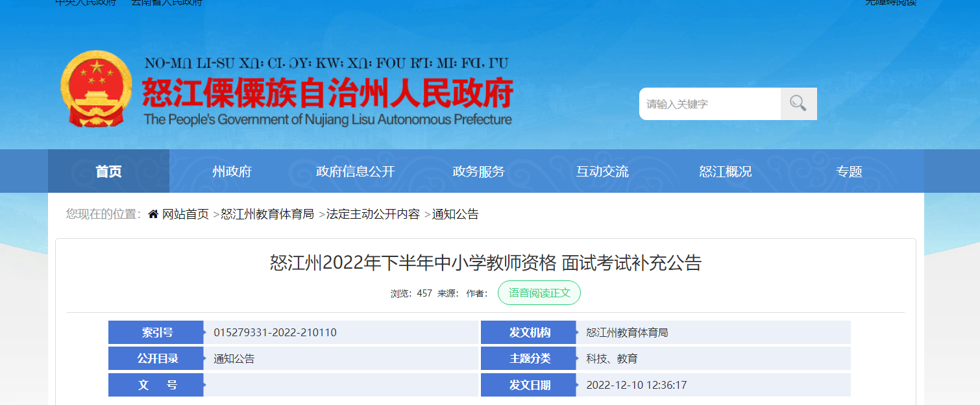Screen dimensions: 980x405
Task: Select index number 015279331-2022-210110
Action: (x=275, y=332)
